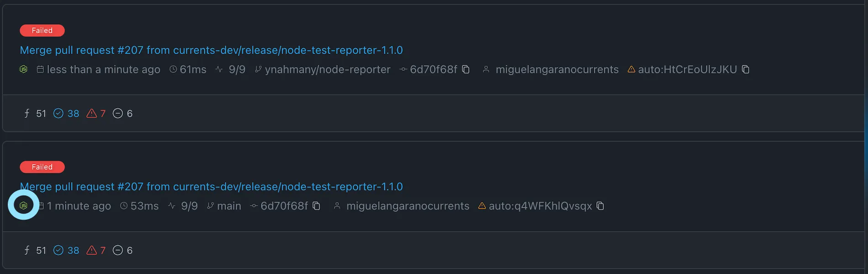Click the failed tests warning icon in first run
Screen dimensions: 868x274
[92, 113]
